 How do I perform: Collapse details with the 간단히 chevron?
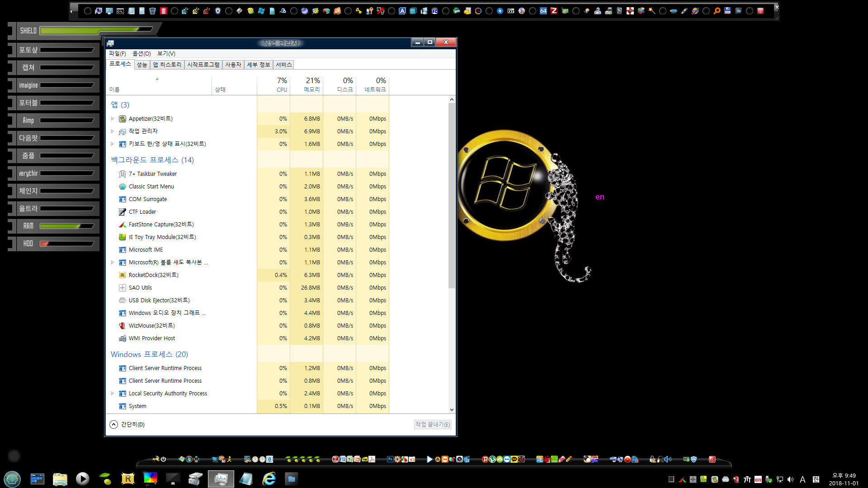pos(113,424)
